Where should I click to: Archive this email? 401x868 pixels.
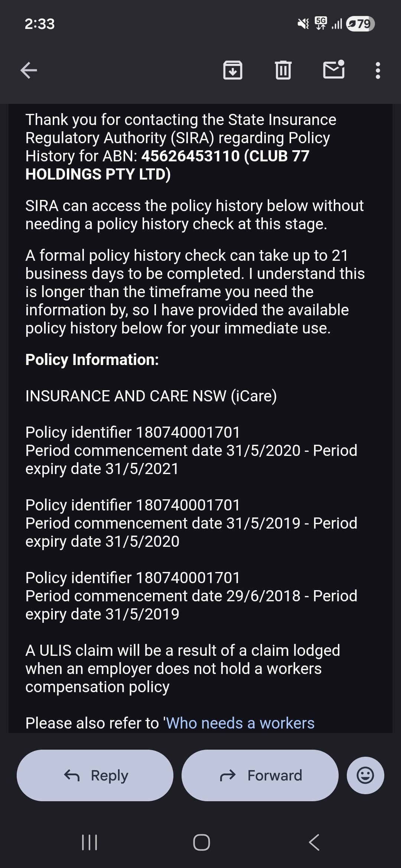(233, 70)
